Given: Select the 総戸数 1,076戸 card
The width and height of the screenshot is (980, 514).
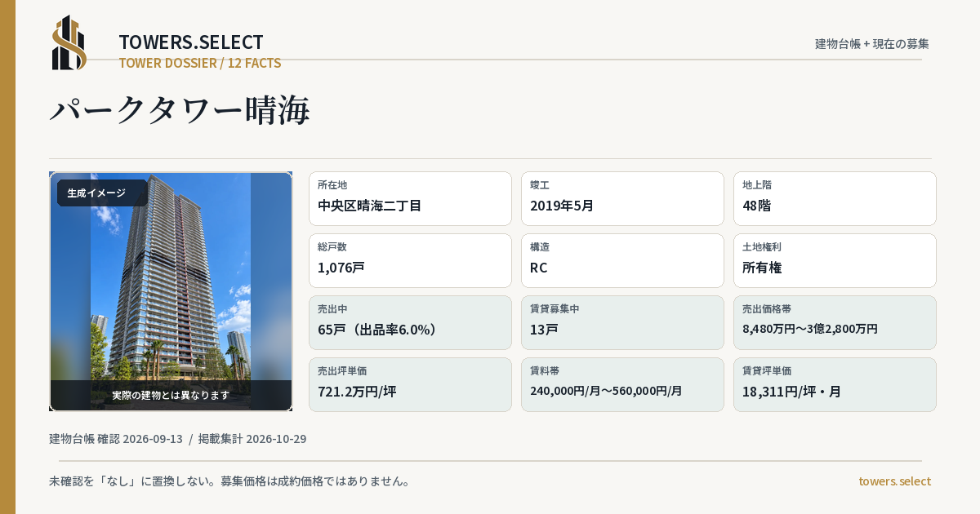Looking at the screenshot, I should pos(410,260).
